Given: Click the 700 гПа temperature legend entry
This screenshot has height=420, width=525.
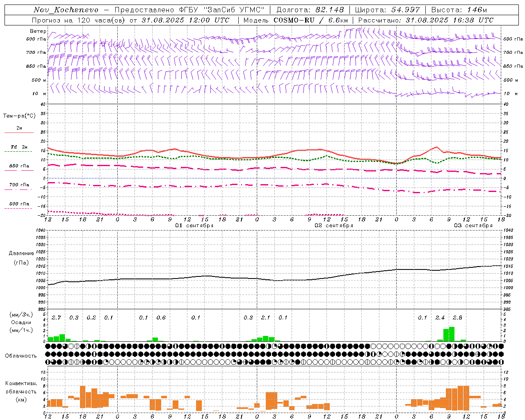Looking at the screenshot, I should click(x=19, y=185).
